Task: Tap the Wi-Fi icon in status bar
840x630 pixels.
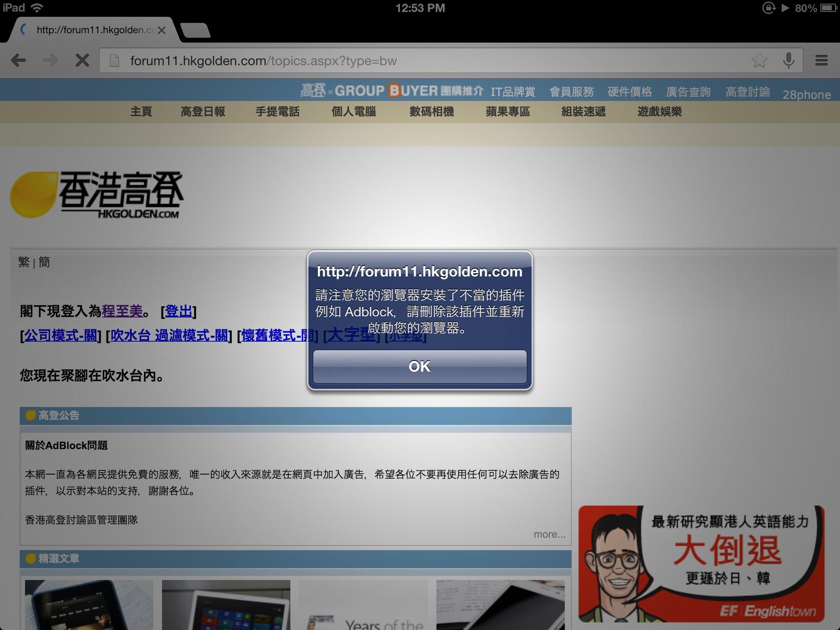Action: point(37,8)
